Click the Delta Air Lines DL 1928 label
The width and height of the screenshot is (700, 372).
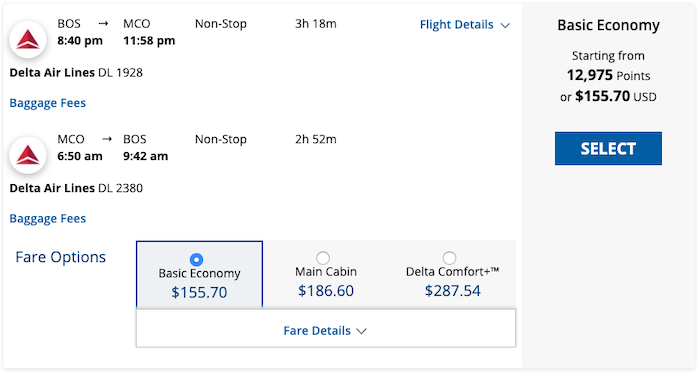(76, 73)
